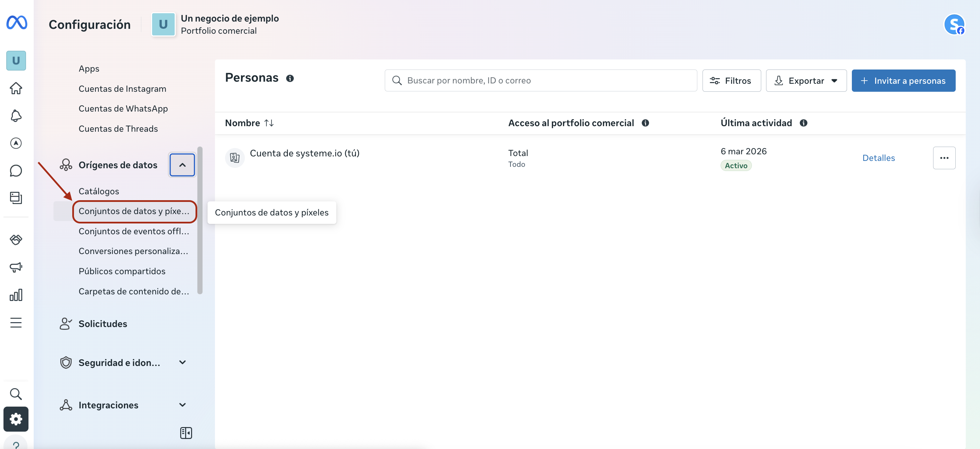Toggle the sidebar collapse panel icon
The width and height of the screenshot is (980, 449).
coord(186,433)
